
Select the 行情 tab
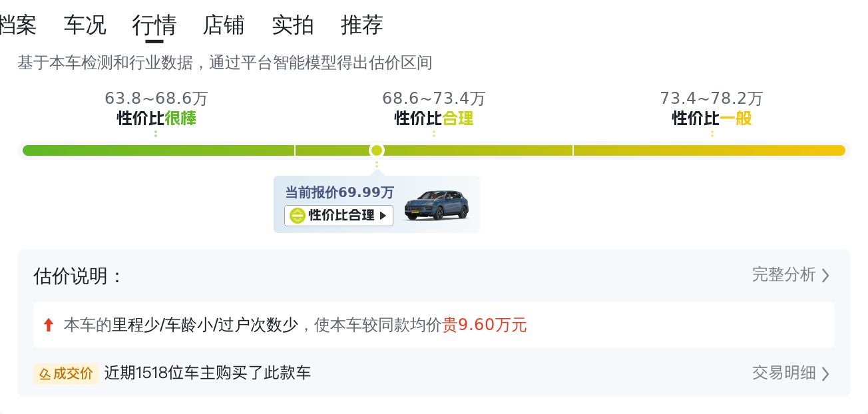coord(154,25)
